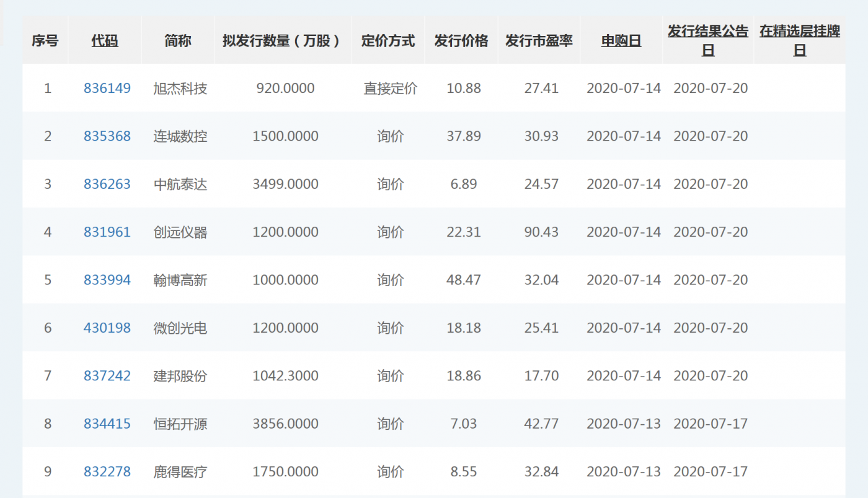Click issue quantity 1750.0000

coord(285,472)
